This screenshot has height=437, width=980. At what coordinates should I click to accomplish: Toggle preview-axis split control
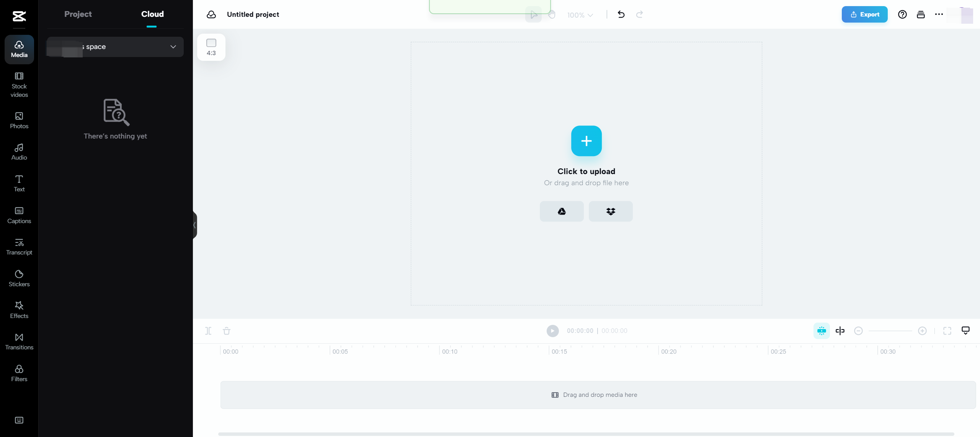click(x=840, y=331)
